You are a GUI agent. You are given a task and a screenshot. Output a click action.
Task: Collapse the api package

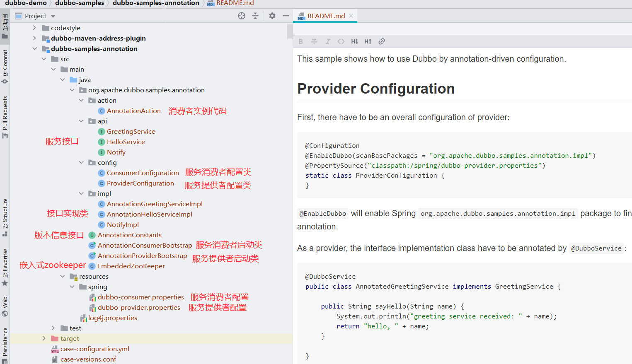pos(81,121)
